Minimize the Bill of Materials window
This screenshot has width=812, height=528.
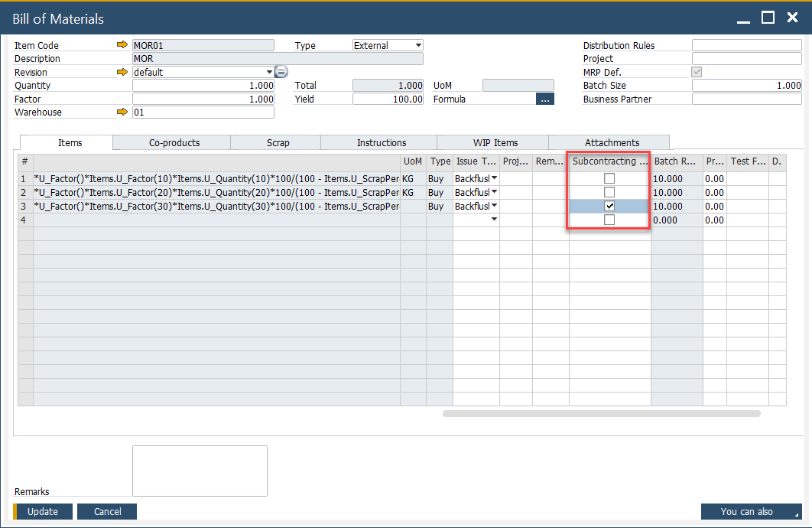click(743, 18)
